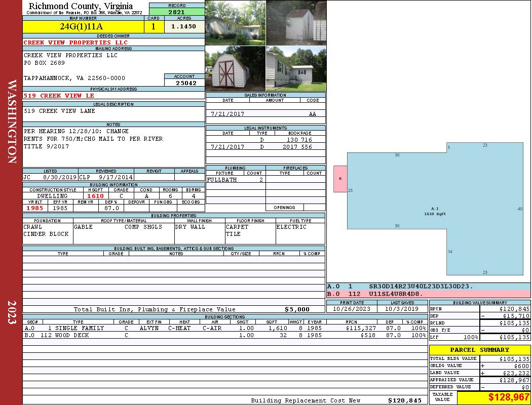Click the green record number 2821
532x405 pixels.
click(x=176, y=12)
